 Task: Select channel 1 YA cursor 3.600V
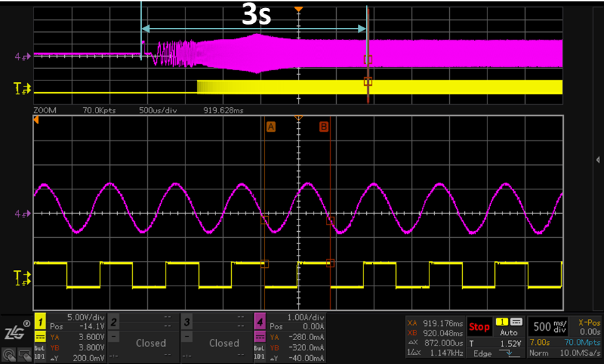[x=77, y=337]
